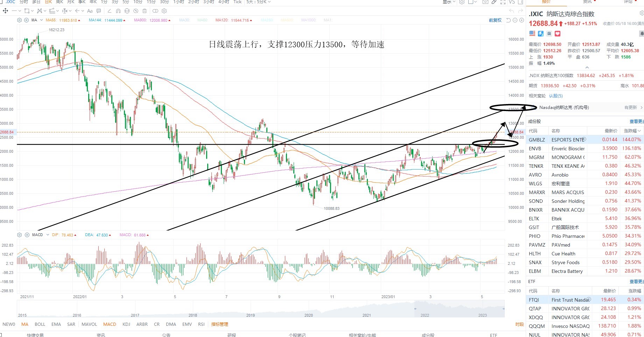
Task: Open 指标管理 indicator management
Action: click(219, 324)
